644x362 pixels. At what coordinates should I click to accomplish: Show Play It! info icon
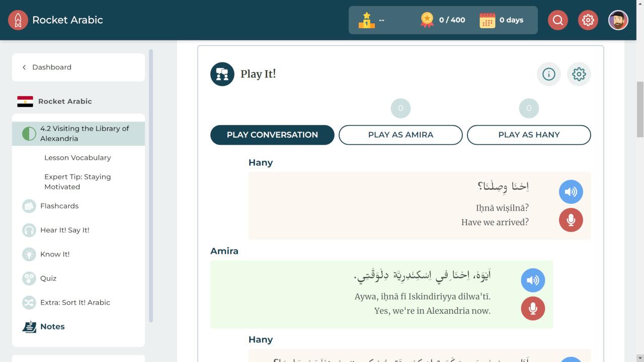click(549, 74)
